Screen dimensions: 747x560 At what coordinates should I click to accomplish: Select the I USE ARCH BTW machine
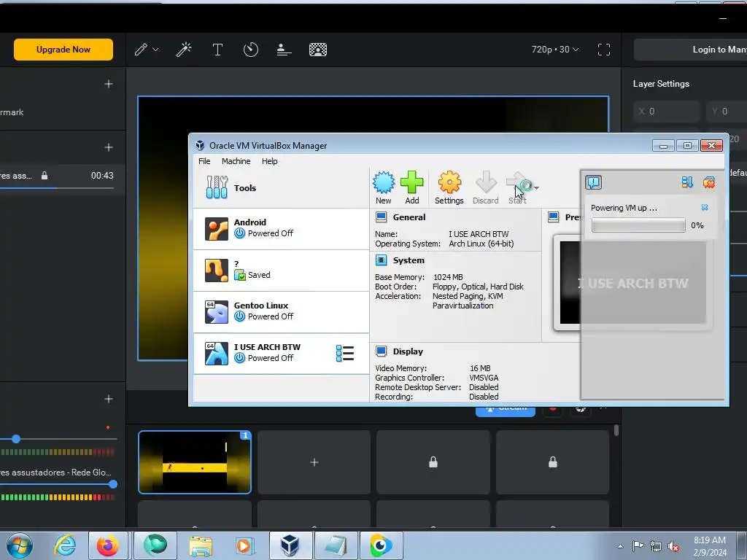click(281, 354)
